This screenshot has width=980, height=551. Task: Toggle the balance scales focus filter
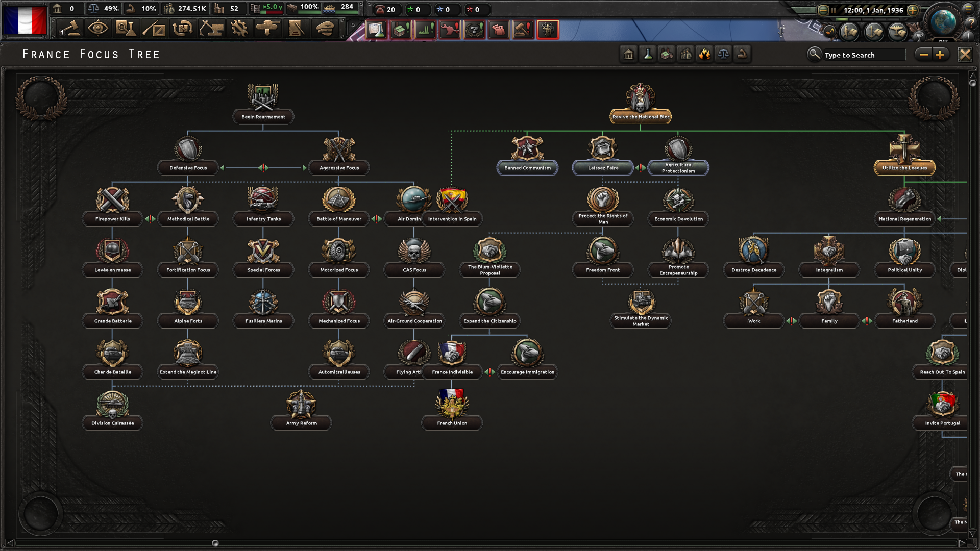(x=723, y=54)
